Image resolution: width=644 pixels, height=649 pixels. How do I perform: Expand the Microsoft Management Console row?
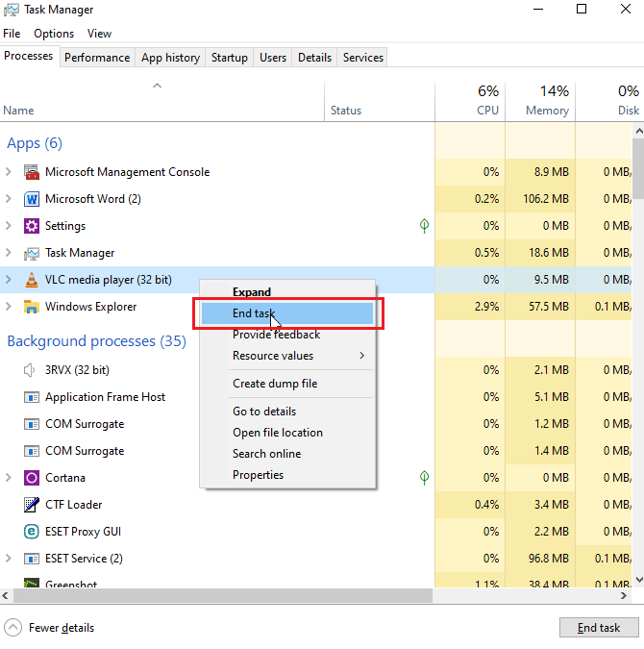pos(9,172)
